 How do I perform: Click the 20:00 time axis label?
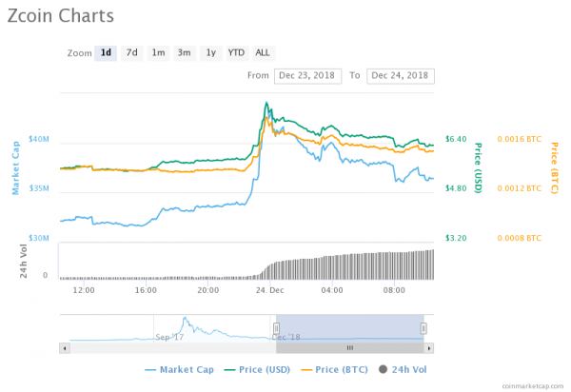pyautogui.click(x=207, y=290)
